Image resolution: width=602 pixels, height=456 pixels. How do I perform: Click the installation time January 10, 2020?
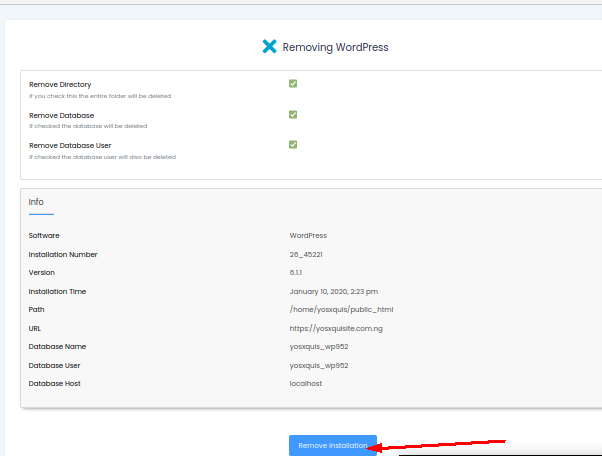point(333,291)
